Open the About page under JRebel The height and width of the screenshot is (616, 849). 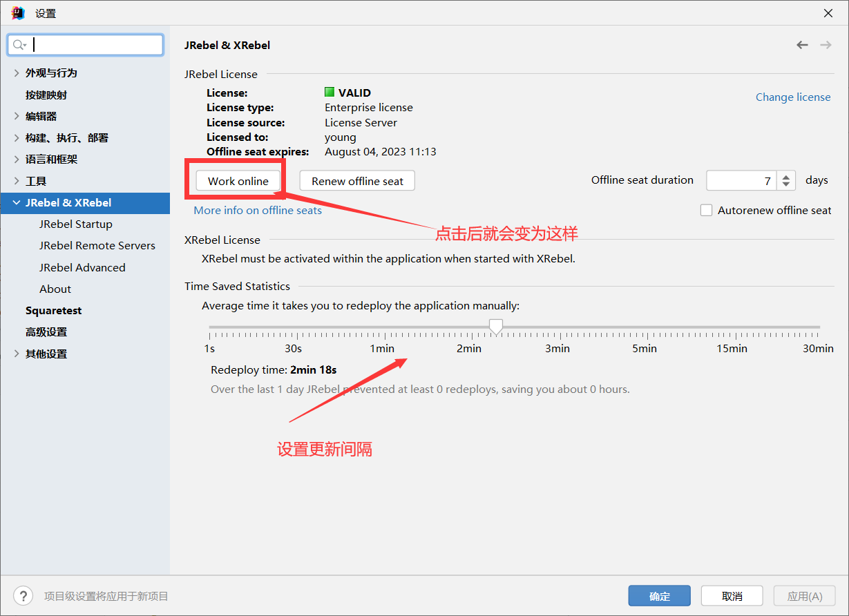tap(55, 289)
